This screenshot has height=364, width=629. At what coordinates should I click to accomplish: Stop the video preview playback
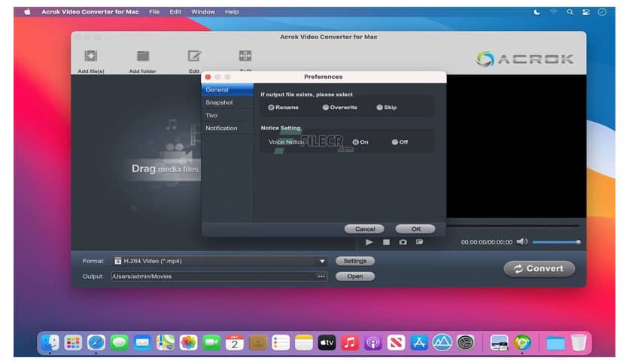pos(386,242)
